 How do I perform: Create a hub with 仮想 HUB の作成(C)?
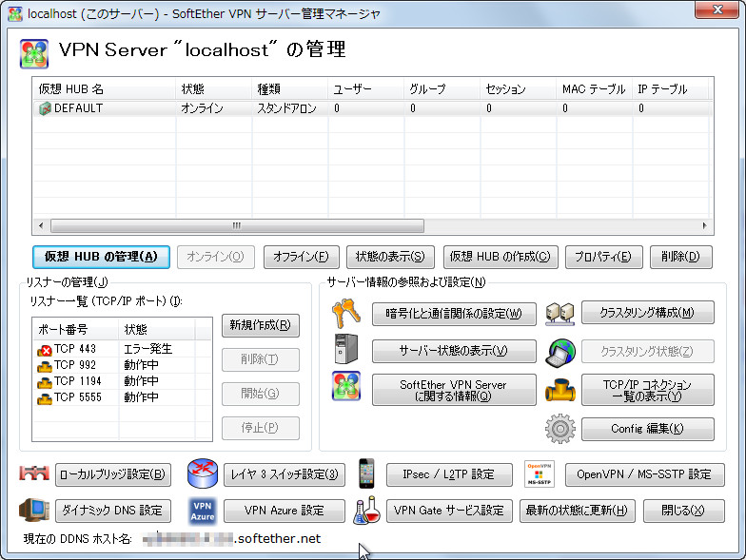501,257
